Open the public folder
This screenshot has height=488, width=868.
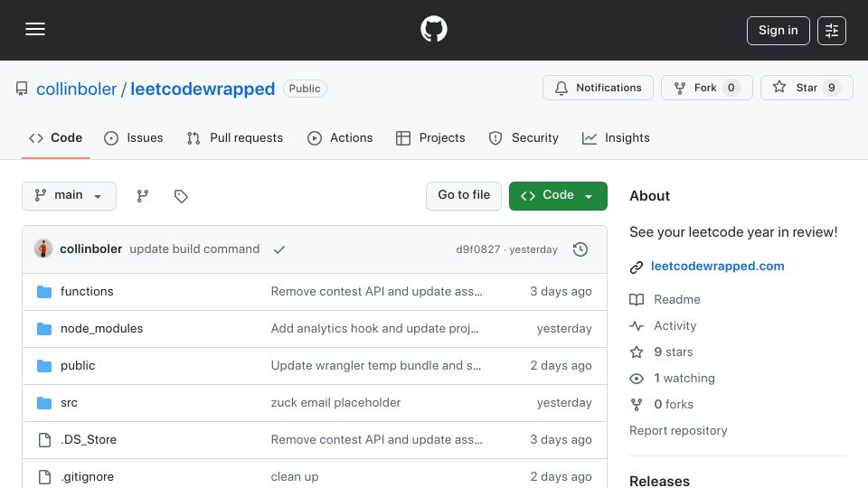pyautogui.click(x=78, y=366)
